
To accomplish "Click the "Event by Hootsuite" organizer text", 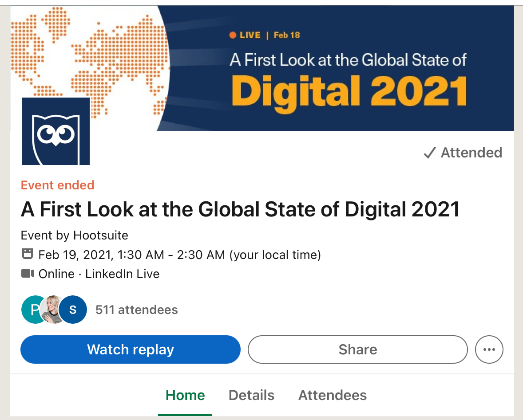I will (75, 235).
